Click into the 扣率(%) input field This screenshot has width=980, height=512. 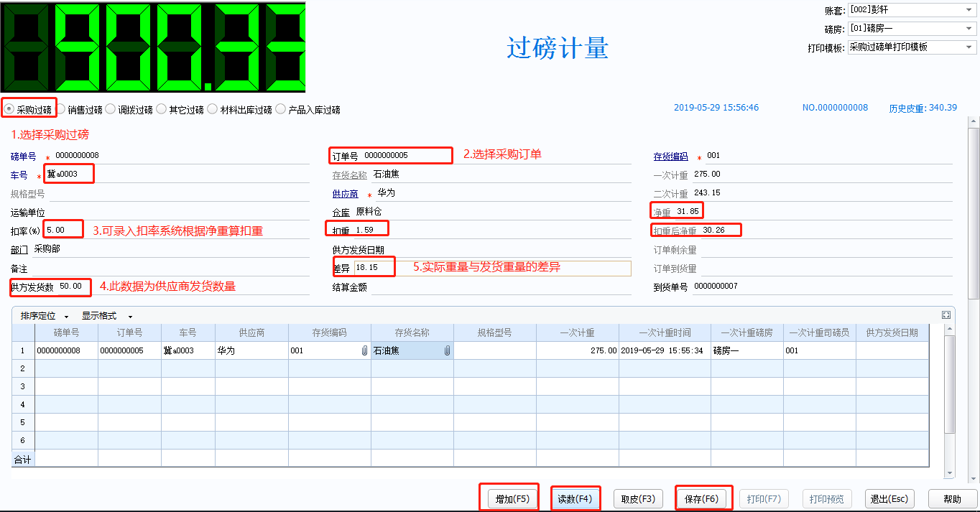coord(63,231)
